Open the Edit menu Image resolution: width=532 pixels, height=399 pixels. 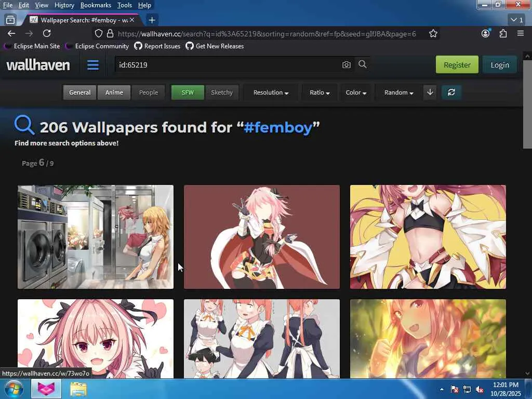pyautogui.click(x=24, y=5)
